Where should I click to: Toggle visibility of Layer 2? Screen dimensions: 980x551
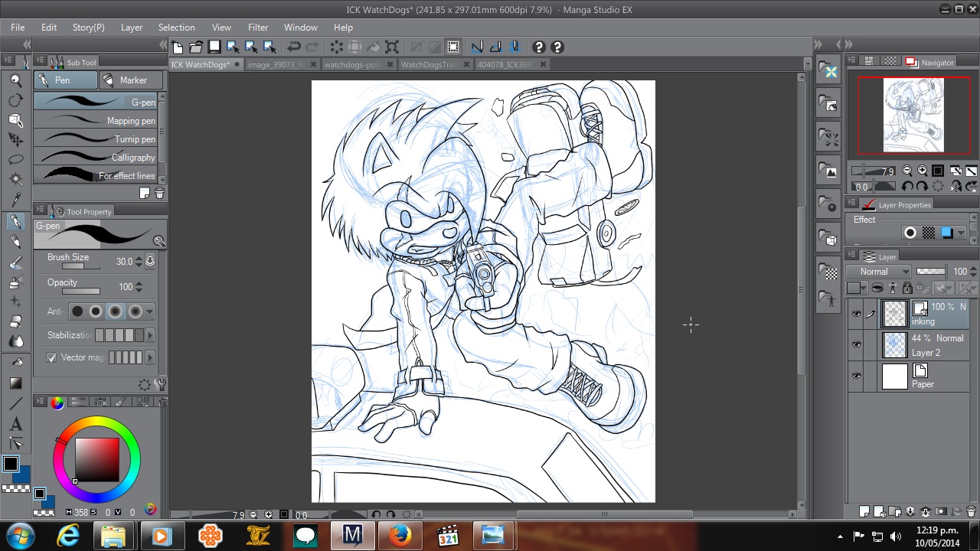pos(856,345)
